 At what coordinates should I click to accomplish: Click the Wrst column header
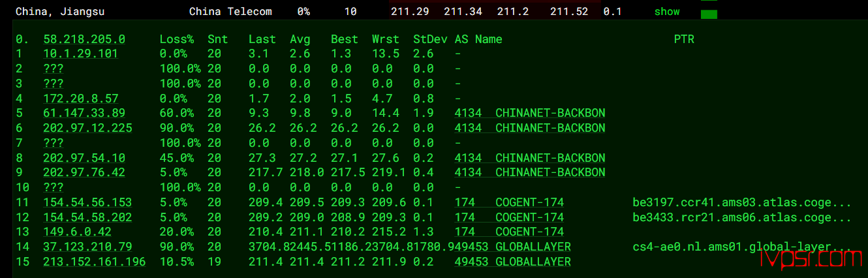point(386,39)
